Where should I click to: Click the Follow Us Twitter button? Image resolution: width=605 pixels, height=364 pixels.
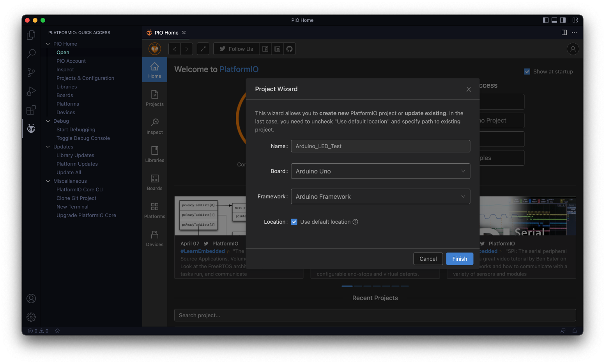coord(236,49)
